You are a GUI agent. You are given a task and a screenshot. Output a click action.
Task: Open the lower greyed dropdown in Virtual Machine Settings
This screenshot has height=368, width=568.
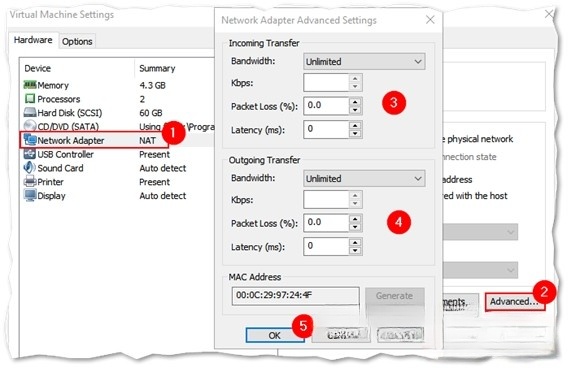[x=480, y=270]
